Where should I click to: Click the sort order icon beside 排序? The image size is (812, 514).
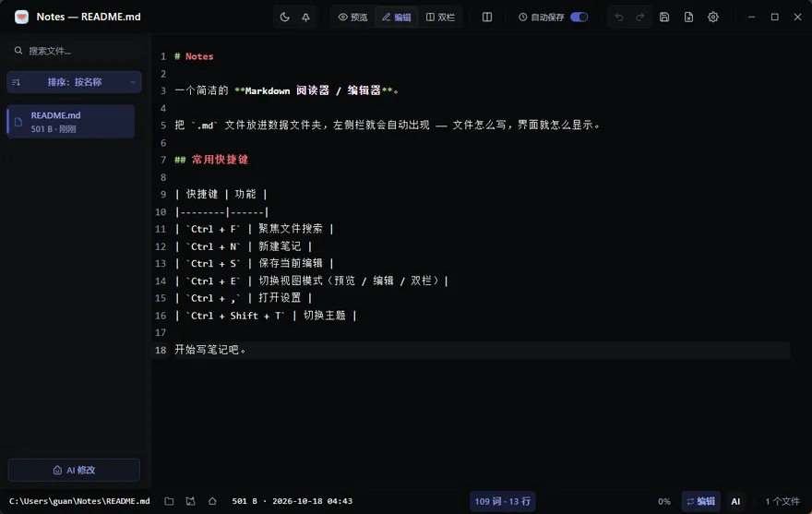(16, 82)
